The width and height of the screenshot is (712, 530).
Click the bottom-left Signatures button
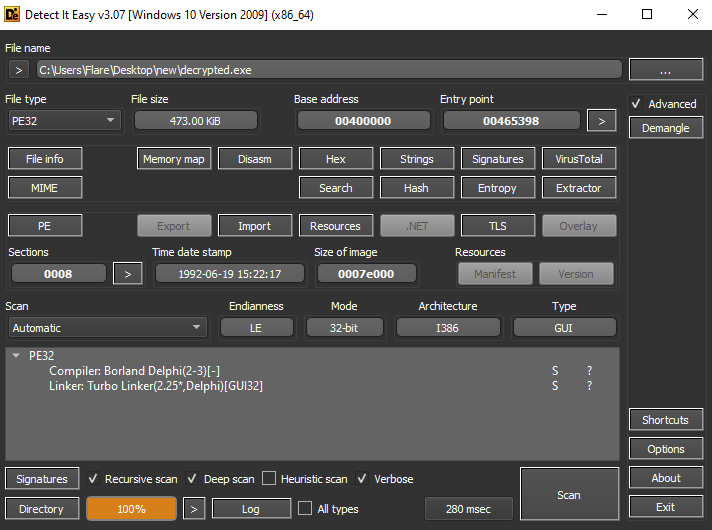click(x=42, y=479)
